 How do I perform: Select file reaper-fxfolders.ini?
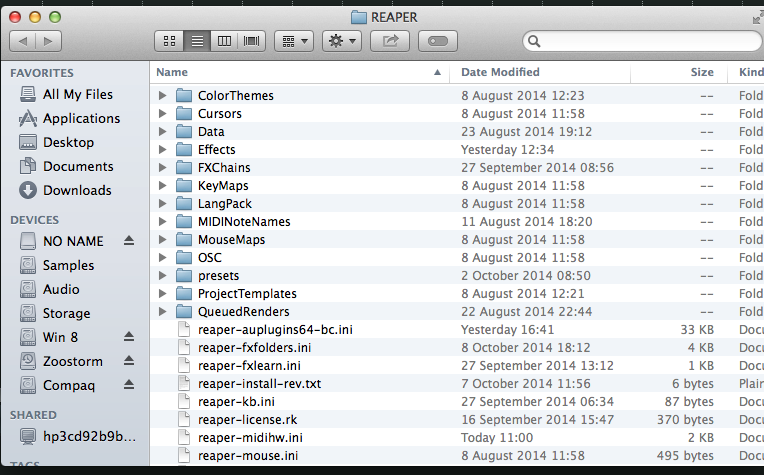[x=457, y=348]
